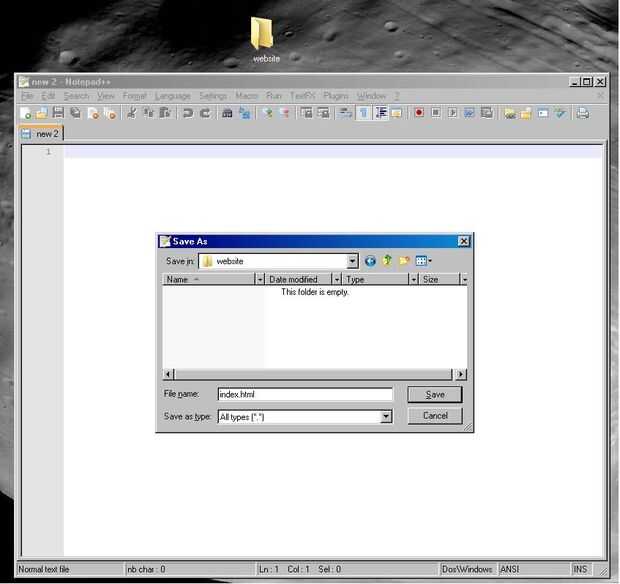Click the Print toolbar icon
The image size is (620, 584).
coord(582,113)
